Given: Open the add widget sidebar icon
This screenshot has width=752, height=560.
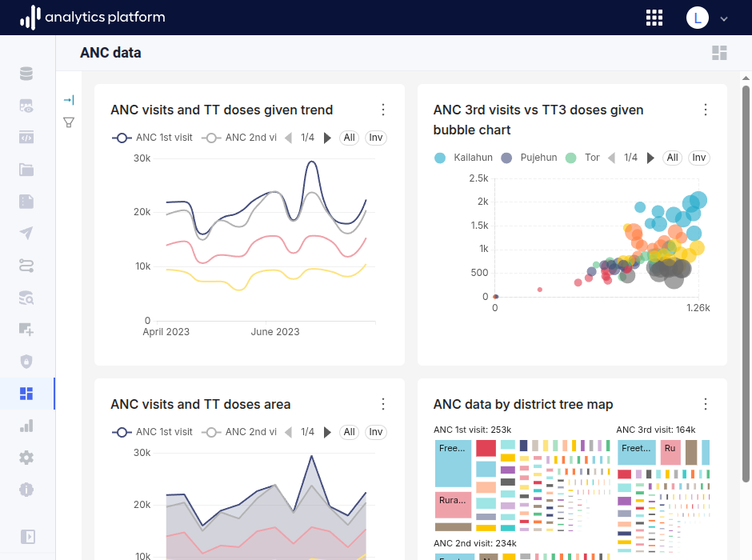Looking at the screenshot, I should point(26,330).
